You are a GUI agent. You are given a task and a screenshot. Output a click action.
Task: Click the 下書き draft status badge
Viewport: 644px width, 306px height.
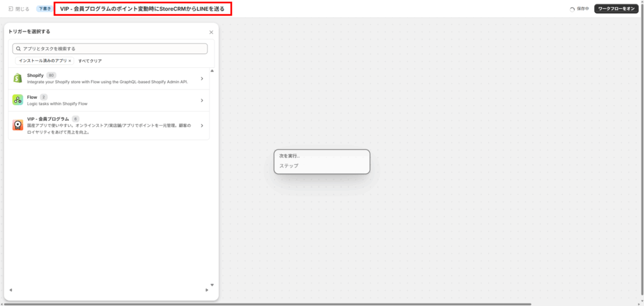click(44, 9)
